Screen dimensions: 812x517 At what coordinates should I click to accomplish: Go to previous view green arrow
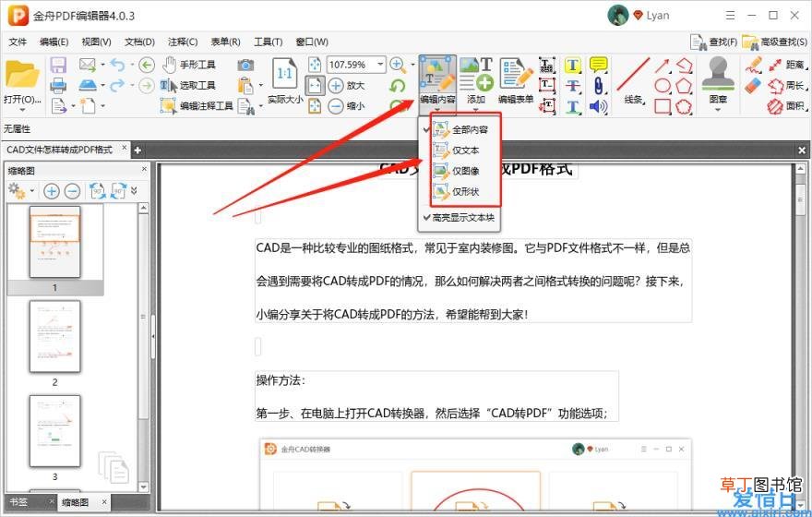pos(147,65)
